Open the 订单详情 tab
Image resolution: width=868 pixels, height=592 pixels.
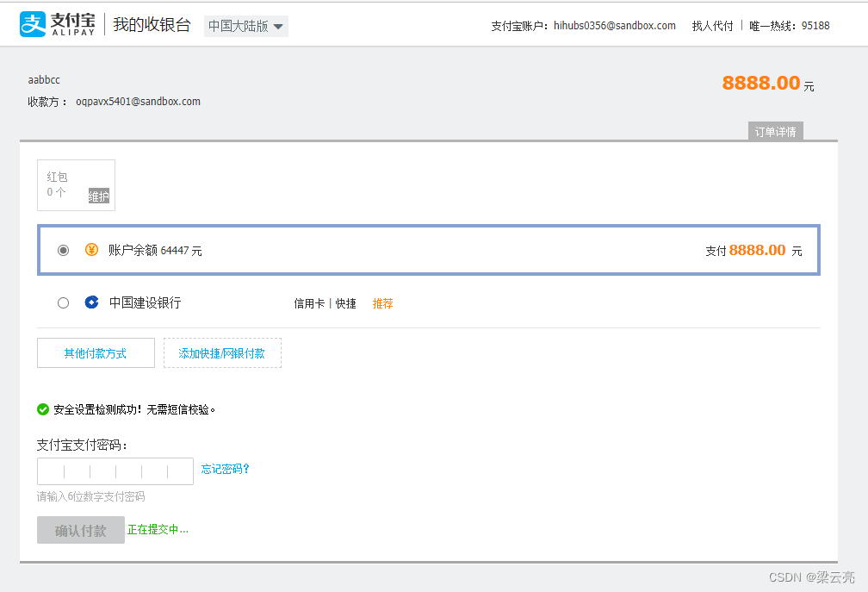coord(776,131)
